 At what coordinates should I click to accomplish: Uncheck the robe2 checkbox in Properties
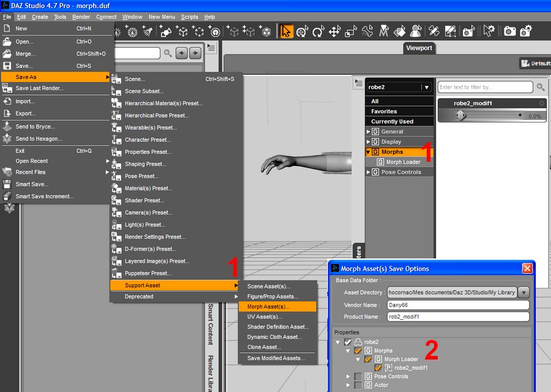(348, 342)
